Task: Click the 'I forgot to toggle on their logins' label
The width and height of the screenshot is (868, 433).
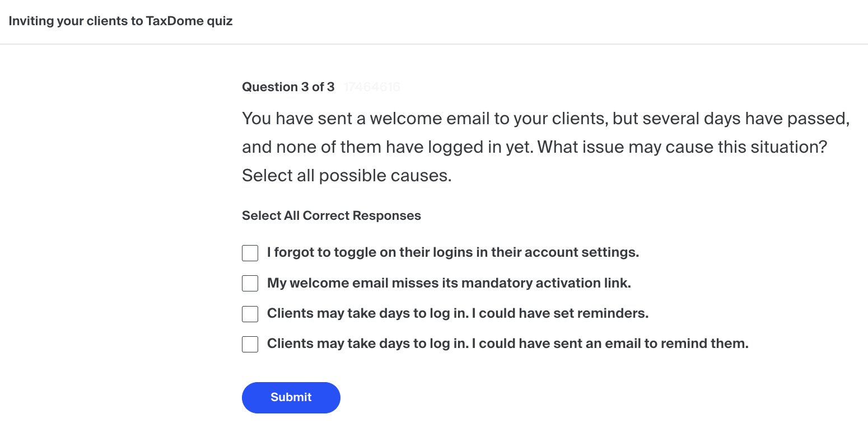Action: (x=452, y=252)
